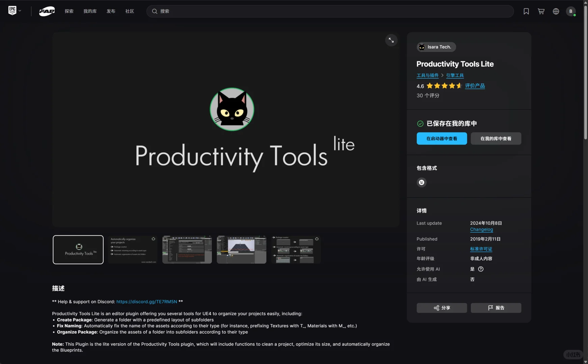Viewport: 588px width, 364px height.
Task: Select the fourth viewport screenshot thumbnail
Action: tap(242, 250)
